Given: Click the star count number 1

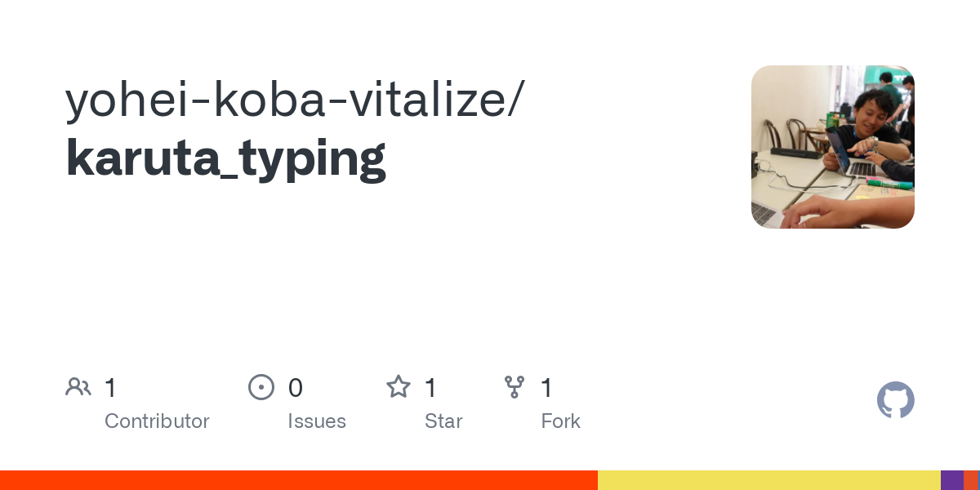Looking at the screenshot, I should click(431, 388).
